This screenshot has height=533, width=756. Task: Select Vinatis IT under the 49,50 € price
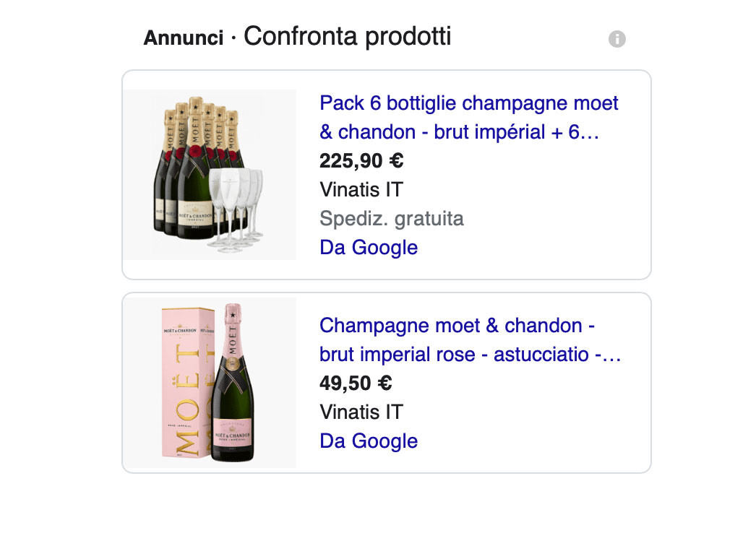tap(361, 412)
